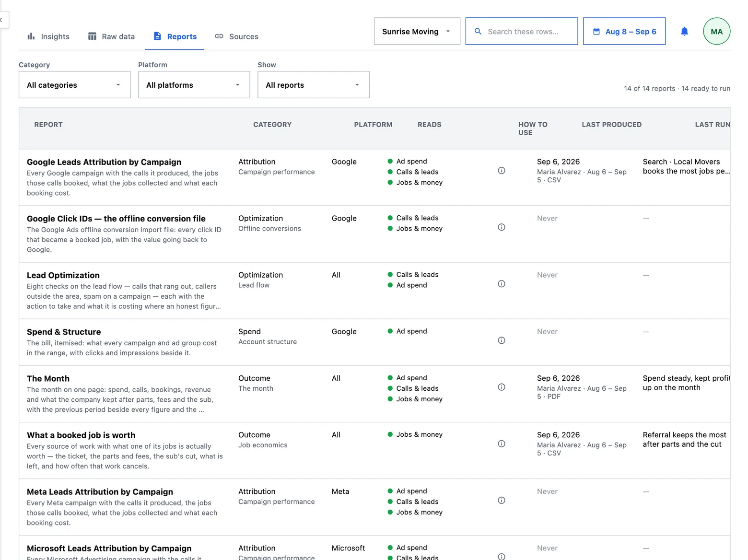Image resolution: width=748 pixels, height=560 pixels.
Task: Click the LAST RUN column header
Action: coord(713,125)
